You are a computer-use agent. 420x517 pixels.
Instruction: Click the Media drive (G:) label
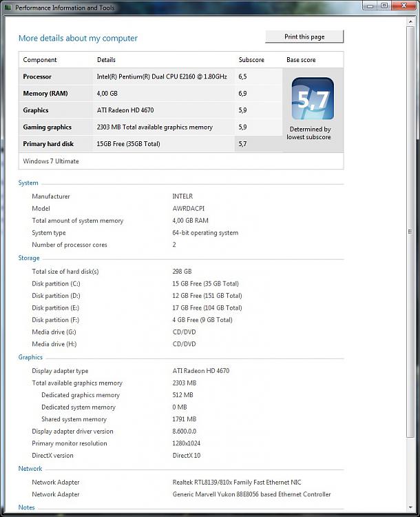54,332
